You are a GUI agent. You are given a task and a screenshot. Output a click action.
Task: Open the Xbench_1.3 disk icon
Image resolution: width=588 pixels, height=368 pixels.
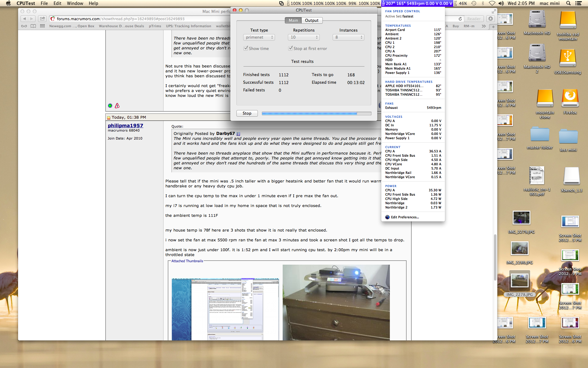[571, 176]
